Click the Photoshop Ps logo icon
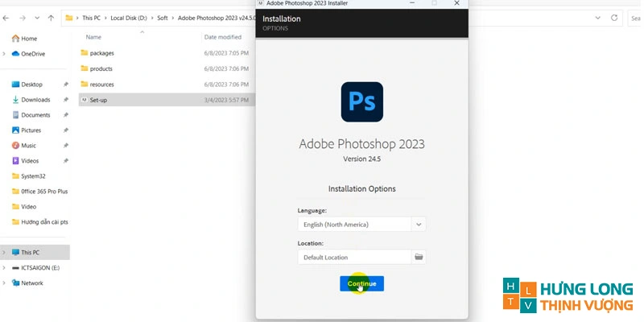 (361, 101)
